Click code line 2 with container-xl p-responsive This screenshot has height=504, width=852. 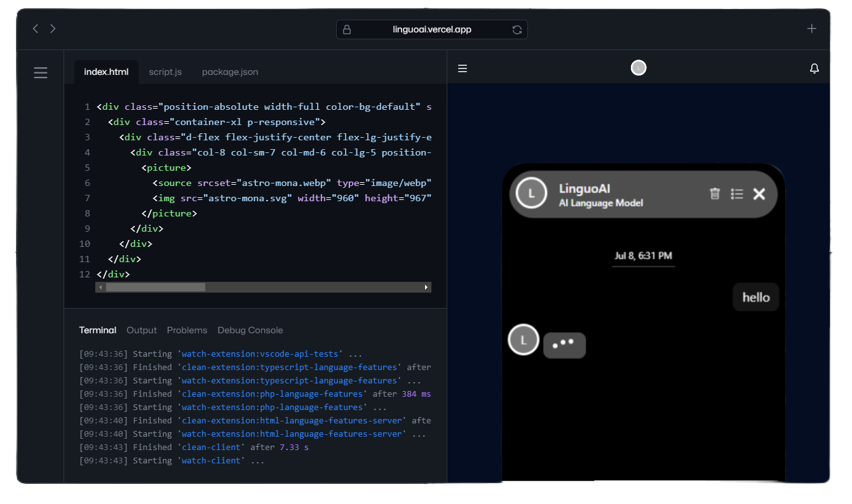tap(217, 122)
